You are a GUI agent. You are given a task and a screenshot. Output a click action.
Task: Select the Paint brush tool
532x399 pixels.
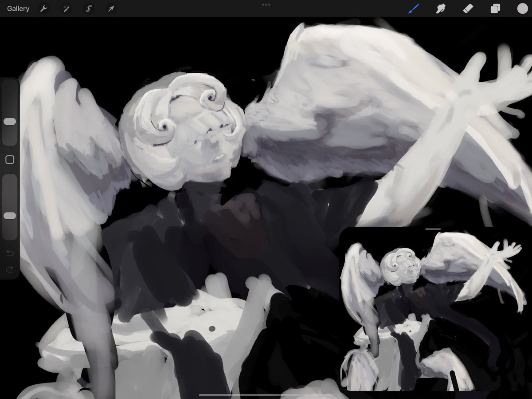(413, 8)
